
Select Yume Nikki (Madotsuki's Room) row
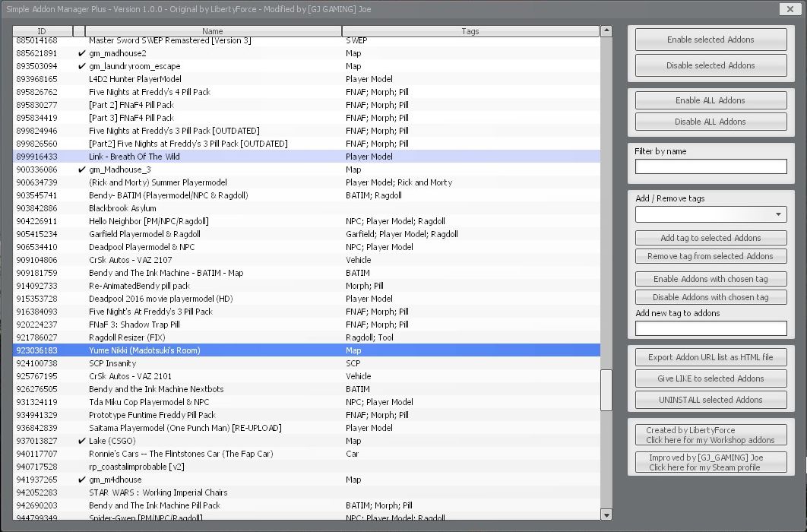point(306,350)
